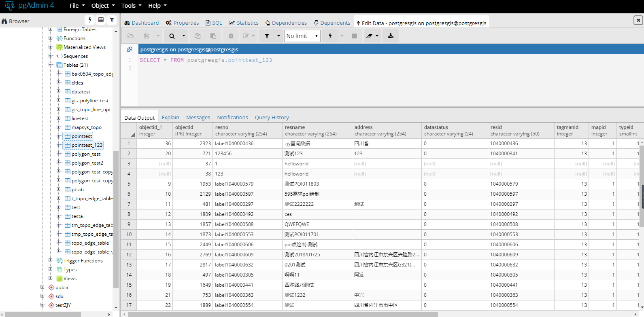
Task: Open the Query History tab
Action: coord(272,117)
